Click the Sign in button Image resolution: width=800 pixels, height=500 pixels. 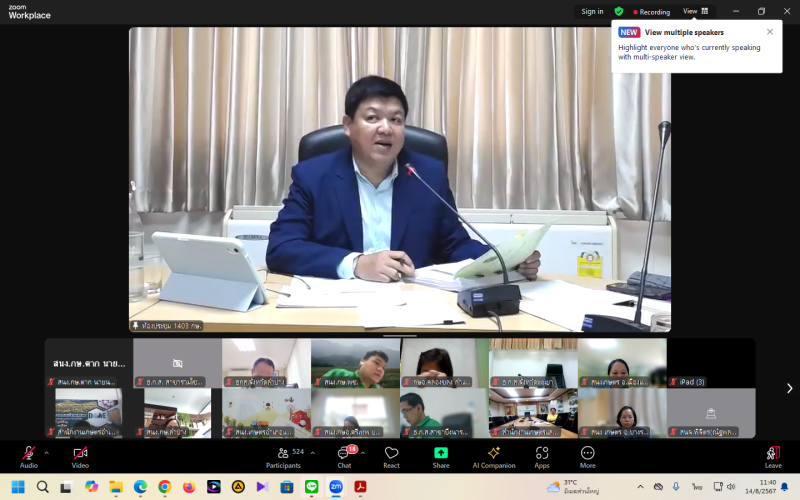[x=592, y=11]
